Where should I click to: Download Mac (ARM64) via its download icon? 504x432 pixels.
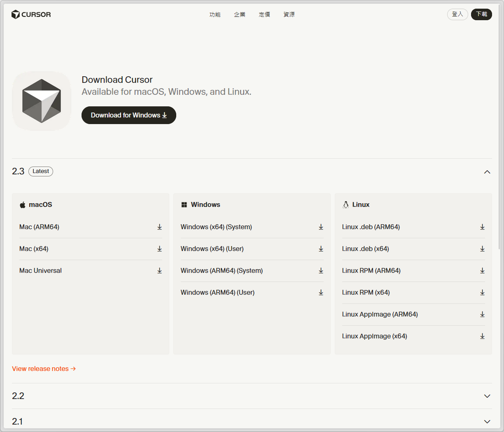pos(159,227)
